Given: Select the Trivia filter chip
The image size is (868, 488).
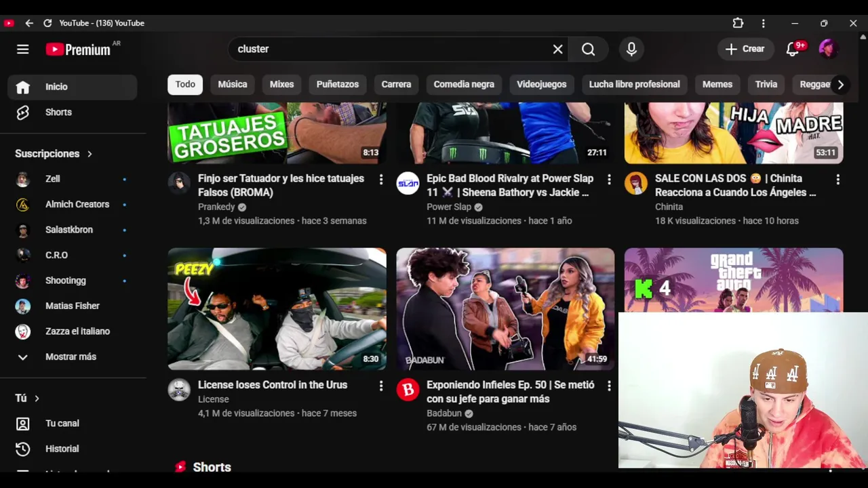Looking at the screenshot, I should [x=766, y=84].
